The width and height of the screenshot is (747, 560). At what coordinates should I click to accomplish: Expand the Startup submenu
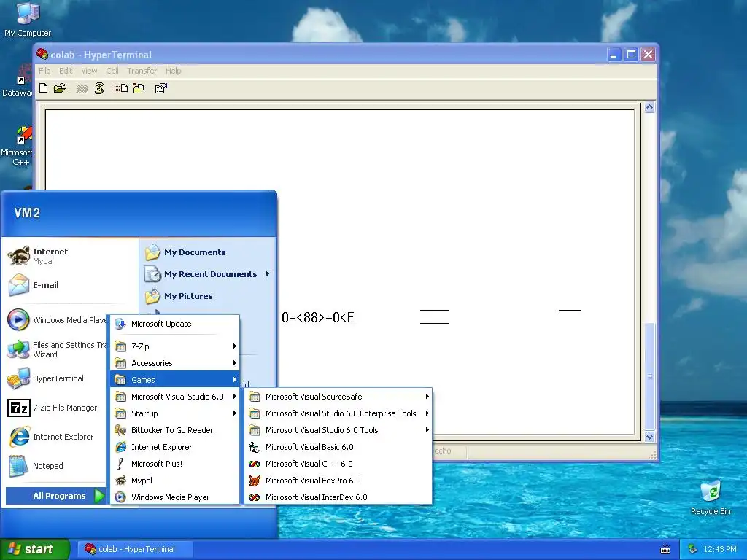(x=175, y=413)
